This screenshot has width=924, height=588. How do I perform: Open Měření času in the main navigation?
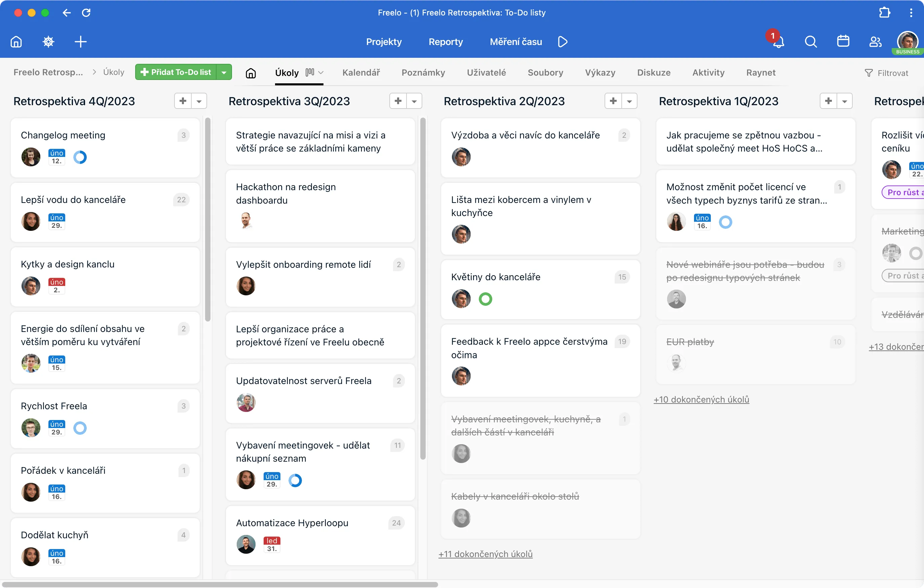click(x=516, y=41)
